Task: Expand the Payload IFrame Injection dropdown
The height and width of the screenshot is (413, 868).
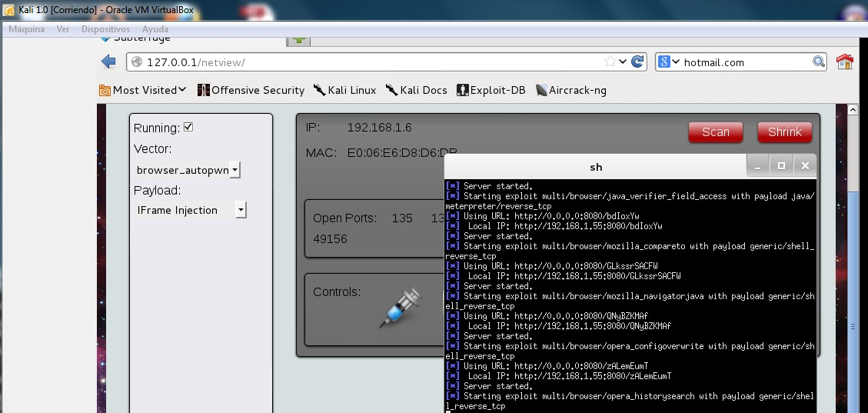Action: (x=241, y=210)
